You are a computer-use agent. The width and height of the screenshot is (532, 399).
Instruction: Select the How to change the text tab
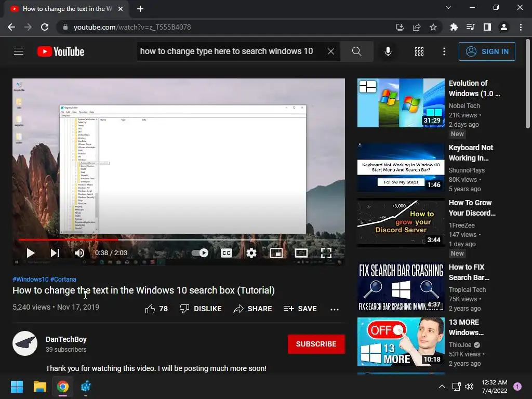point(66,9)
